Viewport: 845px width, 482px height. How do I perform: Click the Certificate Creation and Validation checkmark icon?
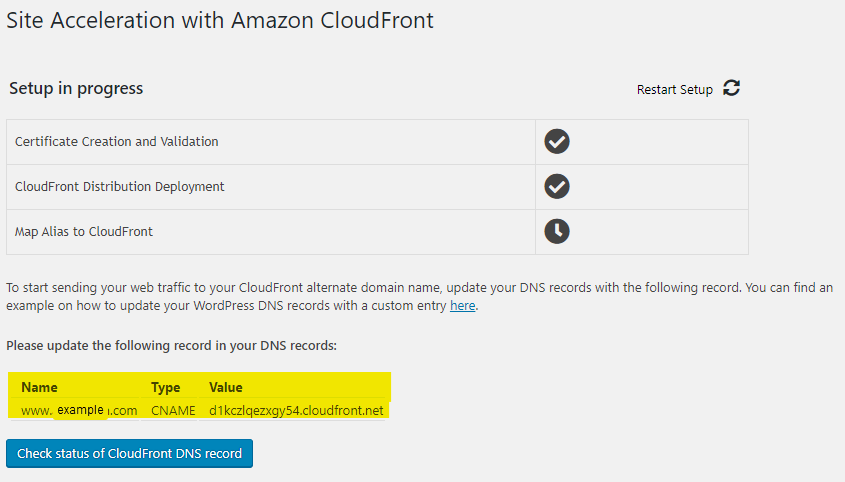pyautogui.click(x=557, y=141)
